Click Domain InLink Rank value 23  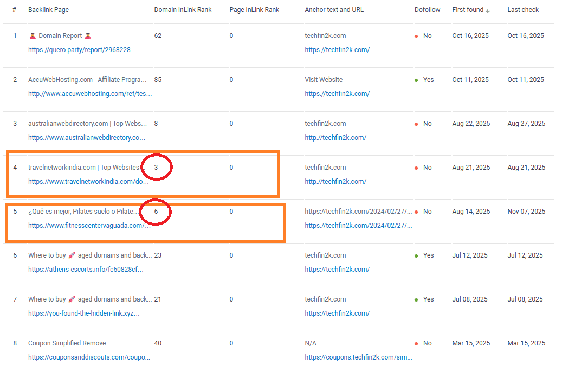point(158,255)
